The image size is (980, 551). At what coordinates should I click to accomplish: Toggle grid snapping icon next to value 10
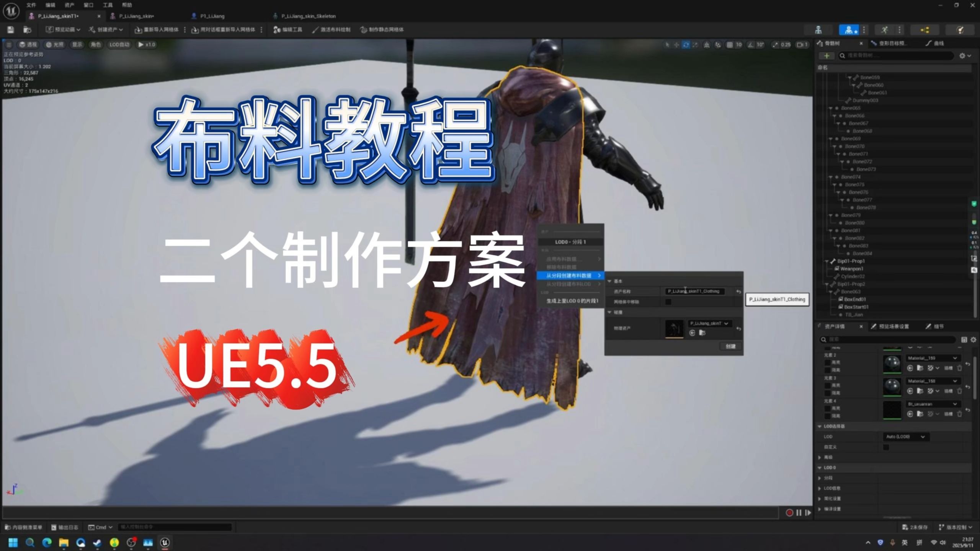coord(730,45)
